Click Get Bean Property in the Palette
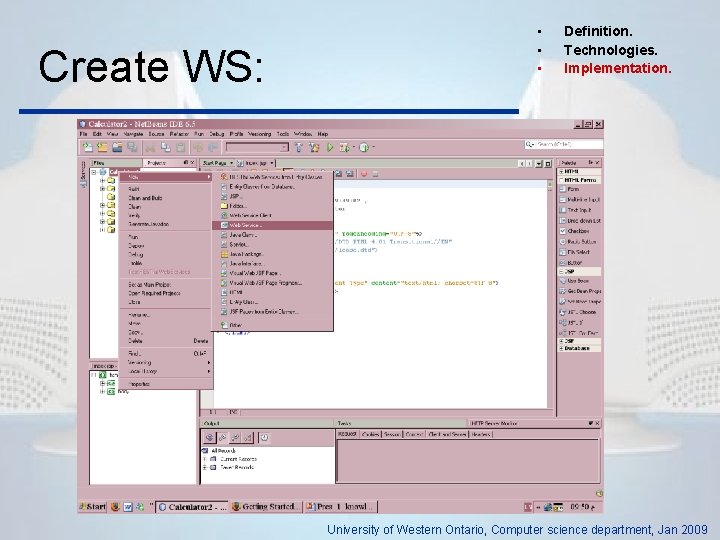The image size is (720, 540). [580, 291]
